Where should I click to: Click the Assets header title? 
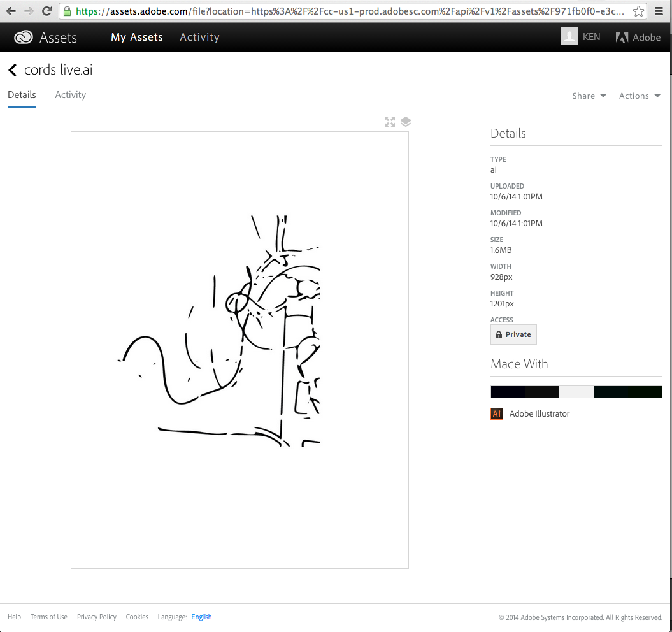point(59,38)
